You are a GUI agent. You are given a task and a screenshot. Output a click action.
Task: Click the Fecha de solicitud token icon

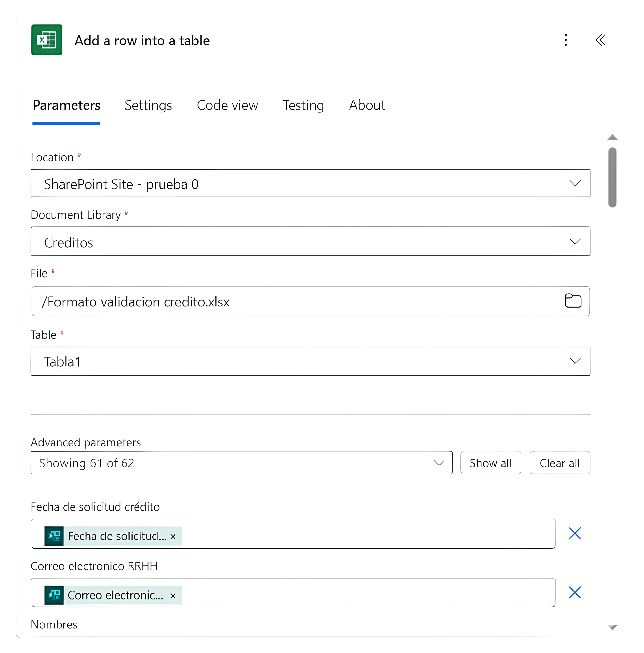54,536
